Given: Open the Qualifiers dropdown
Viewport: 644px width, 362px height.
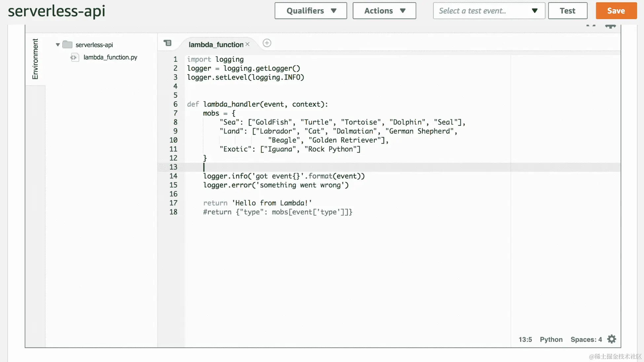Looking at the screenshot, I should [310, 11].
